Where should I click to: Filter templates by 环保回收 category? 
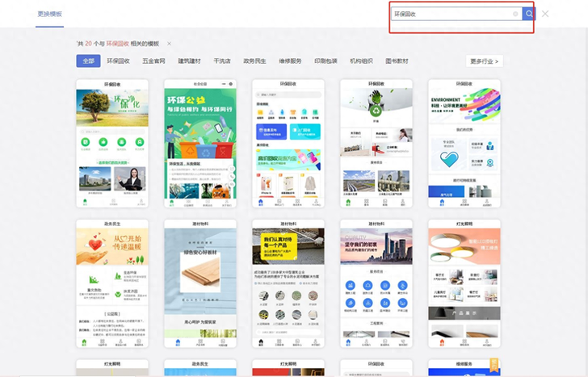pos(118,61)
